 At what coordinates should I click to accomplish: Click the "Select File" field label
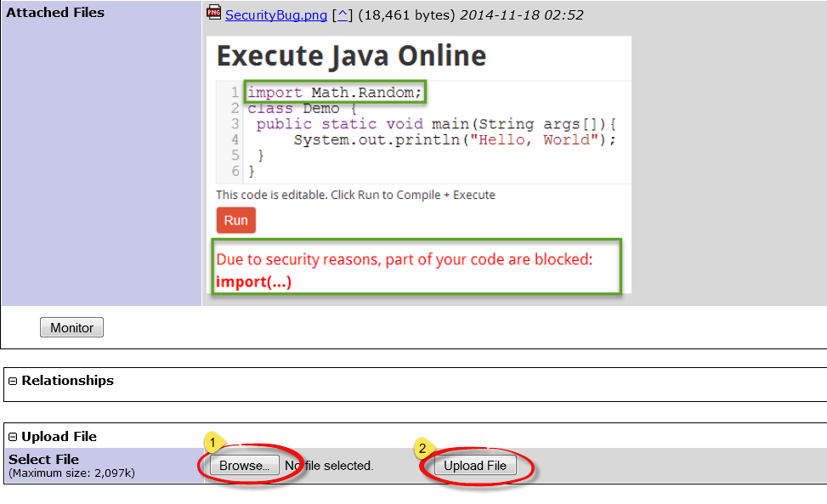click(x=43, y=459)
